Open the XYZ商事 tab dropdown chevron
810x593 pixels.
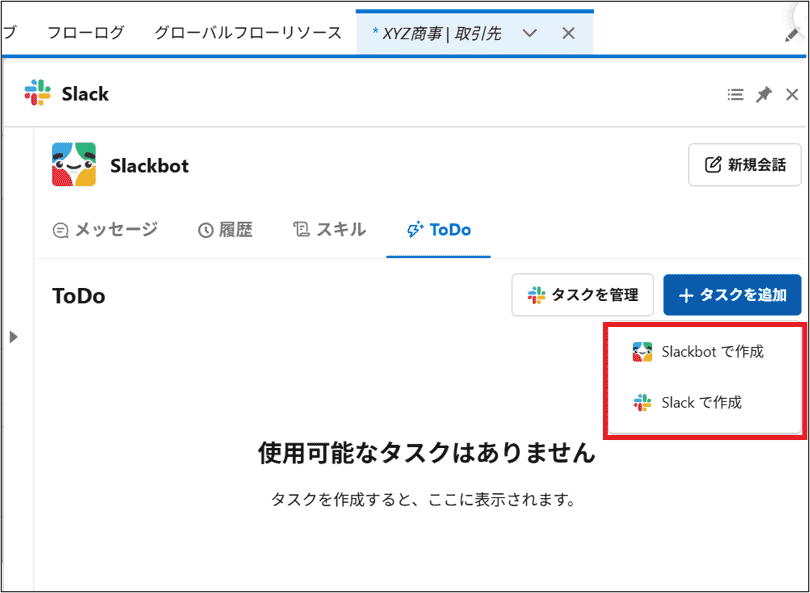[529, 34]
